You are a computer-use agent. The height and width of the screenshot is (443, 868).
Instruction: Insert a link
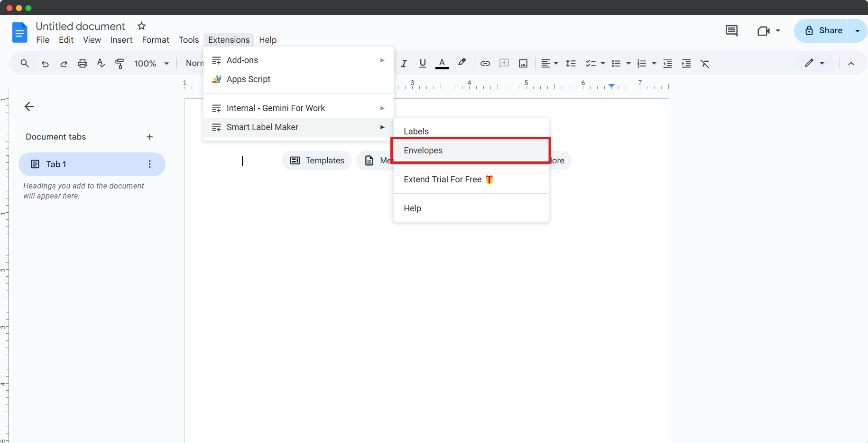(x=485, y=63)
